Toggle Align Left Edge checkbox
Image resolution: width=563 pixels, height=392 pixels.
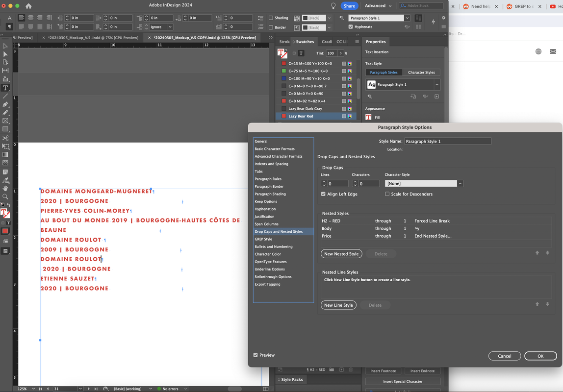tap(323, 194)
